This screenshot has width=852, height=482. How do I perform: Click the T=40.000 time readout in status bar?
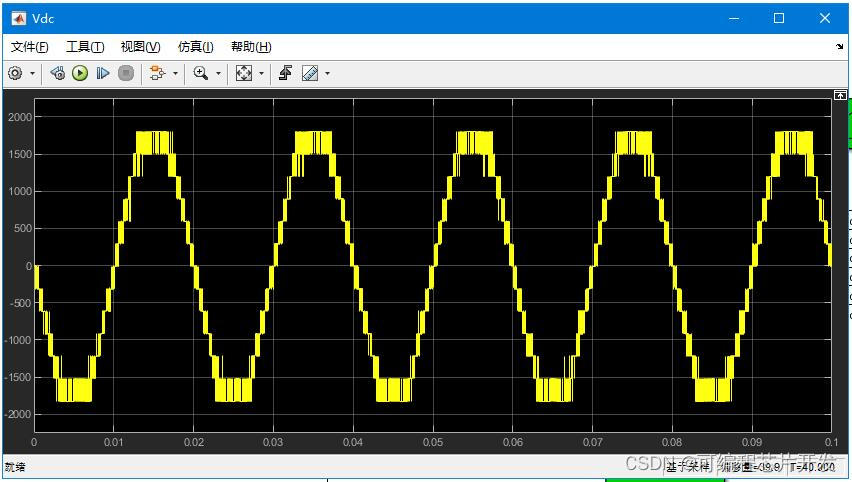tap(812, 467)
